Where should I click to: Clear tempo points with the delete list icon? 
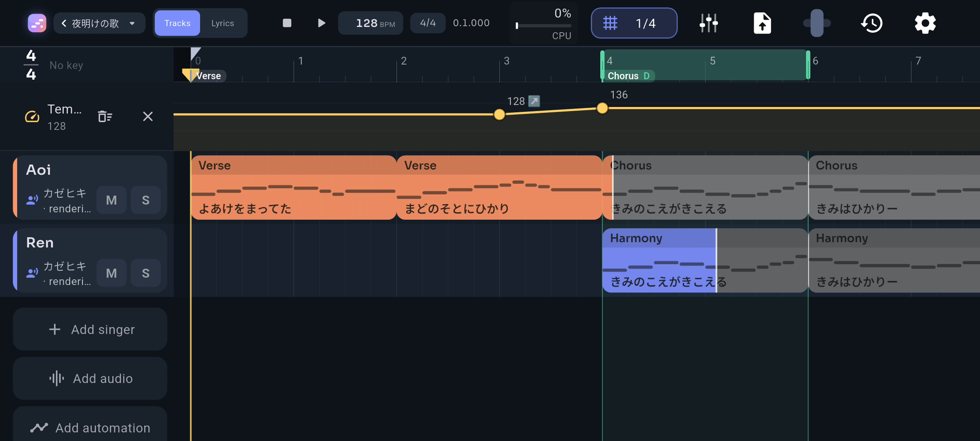[x=105, y=117]
